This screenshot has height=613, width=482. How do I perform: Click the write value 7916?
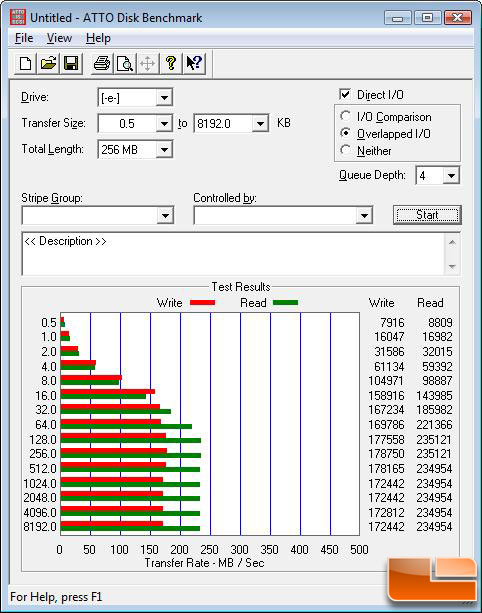[392, 323]
